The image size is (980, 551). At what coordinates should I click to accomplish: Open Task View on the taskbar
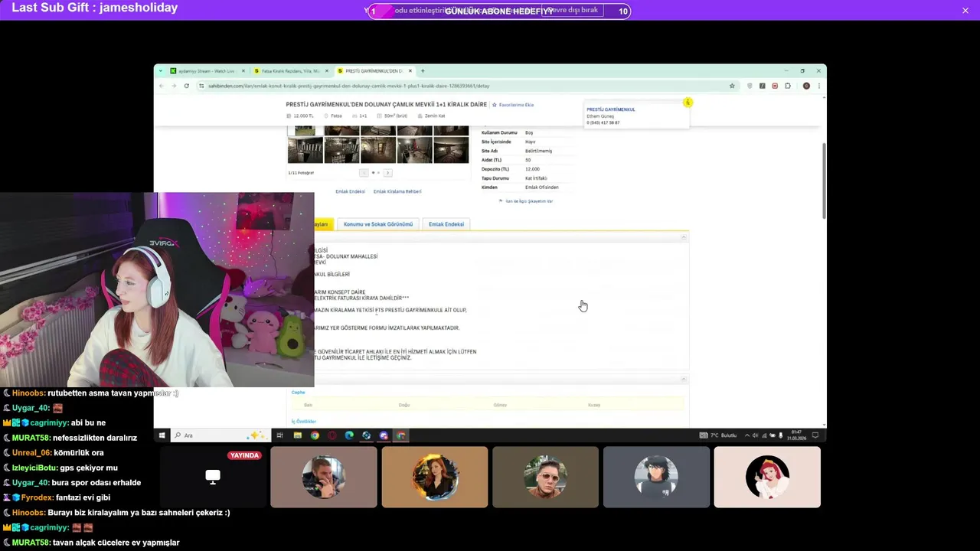[279, 435]
